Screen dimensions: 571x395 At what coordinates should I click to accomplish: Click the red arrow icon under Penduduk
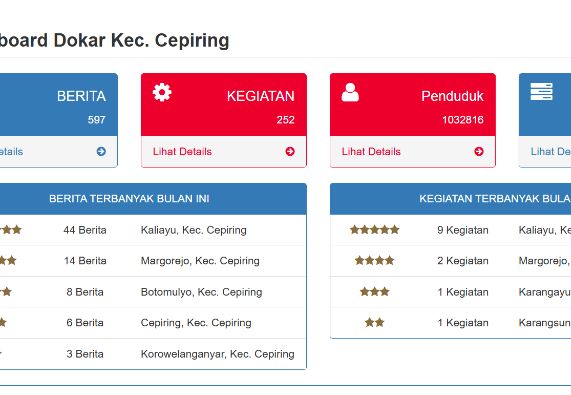[x=479, y=151]
